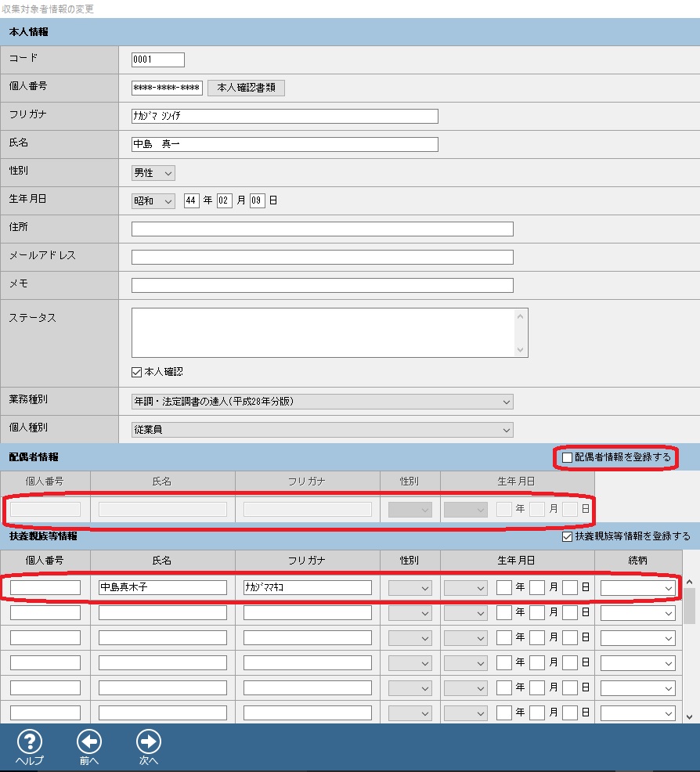The width and height of the screenshot is (700, 772).
Task: Click the empty 住所 input field
Action: tap(322, 229)
